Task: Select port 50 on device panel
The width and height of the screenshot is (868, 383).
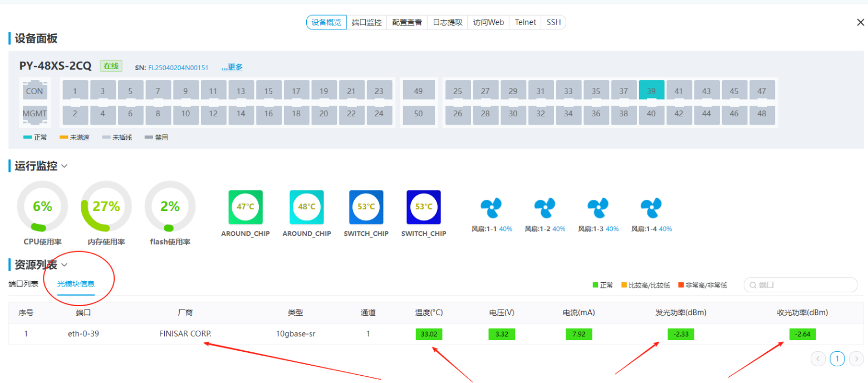Action: point(419,115)
